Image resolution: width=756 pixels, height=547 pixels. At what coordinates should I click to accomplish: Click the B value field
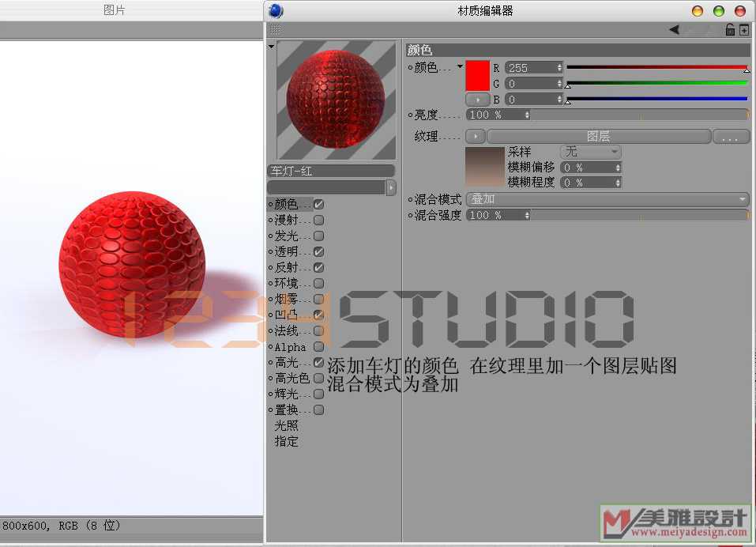[x=530, y=100]
